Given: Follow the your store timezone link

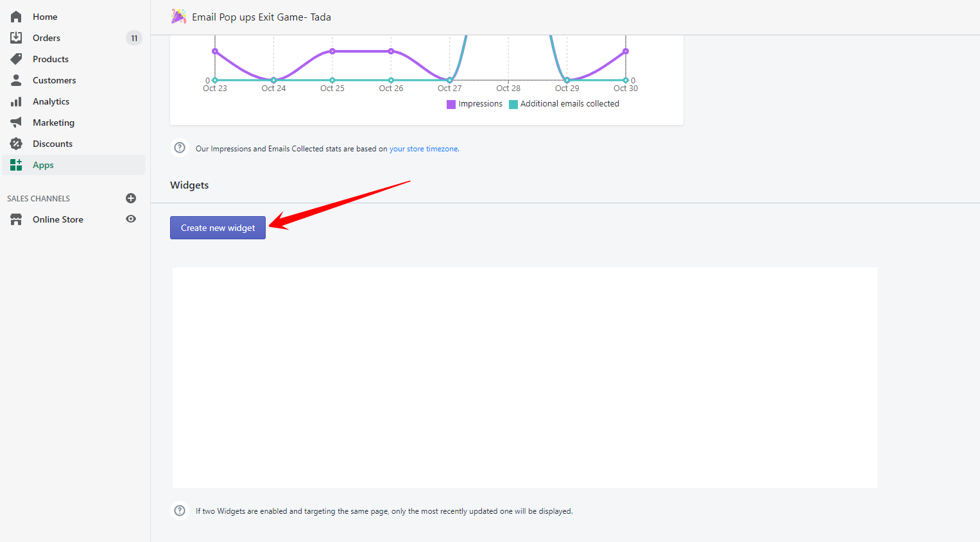Looking at the screenshot, I should (x=424, y=149).
